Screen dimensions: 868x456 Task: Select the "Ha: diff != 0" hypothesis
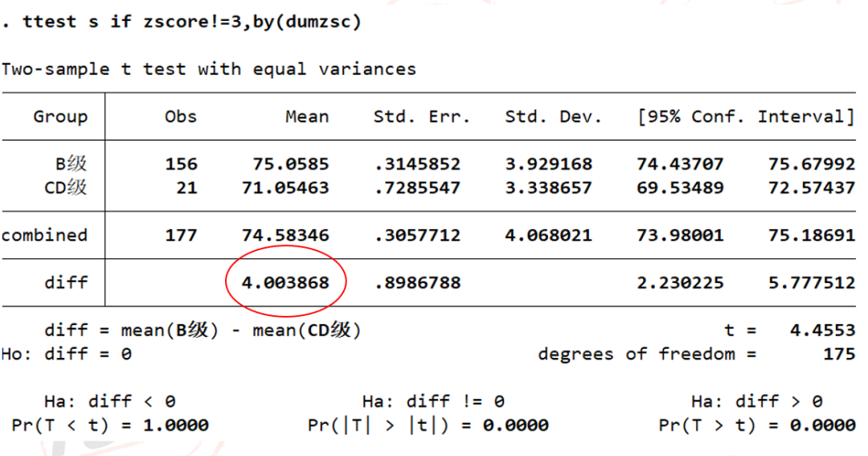coord(433,401)
